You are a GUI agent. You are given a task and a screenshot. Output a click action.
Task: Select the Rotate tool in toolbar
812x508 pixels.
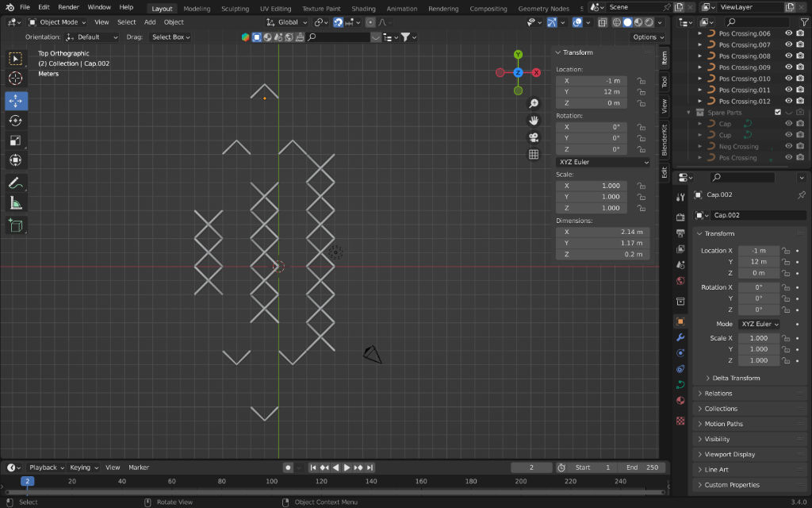pyautogui.click(x=16, y=121)
